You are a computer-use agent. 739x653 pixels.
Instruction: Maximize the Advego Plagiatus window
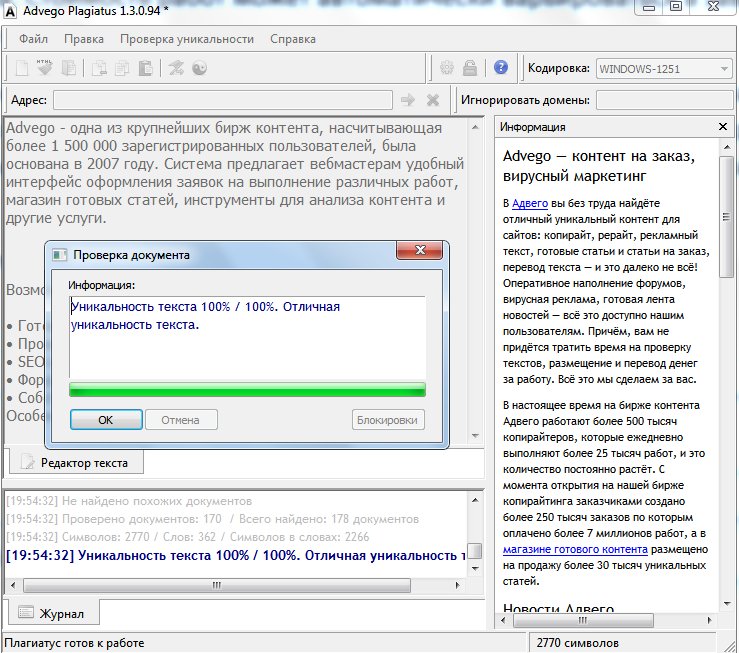tap(676, 7)
